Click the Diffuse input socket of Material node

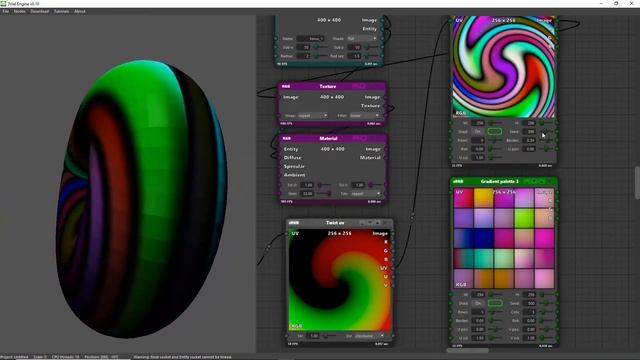coord(280,158)
